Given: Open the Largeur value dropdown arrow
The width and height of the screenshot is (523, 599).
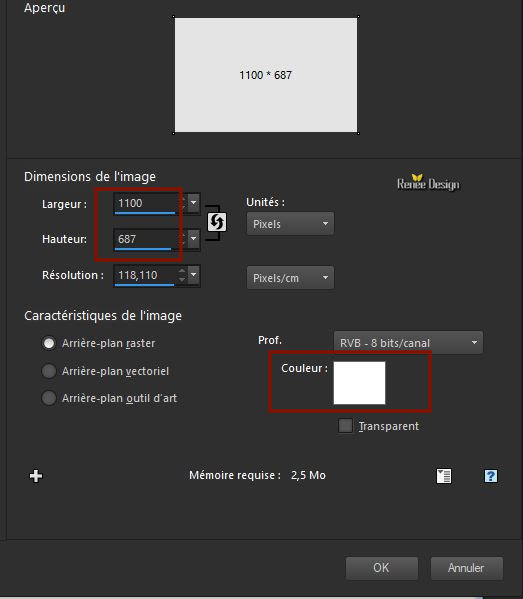Looking at the screenshot, I should [194, 203].
